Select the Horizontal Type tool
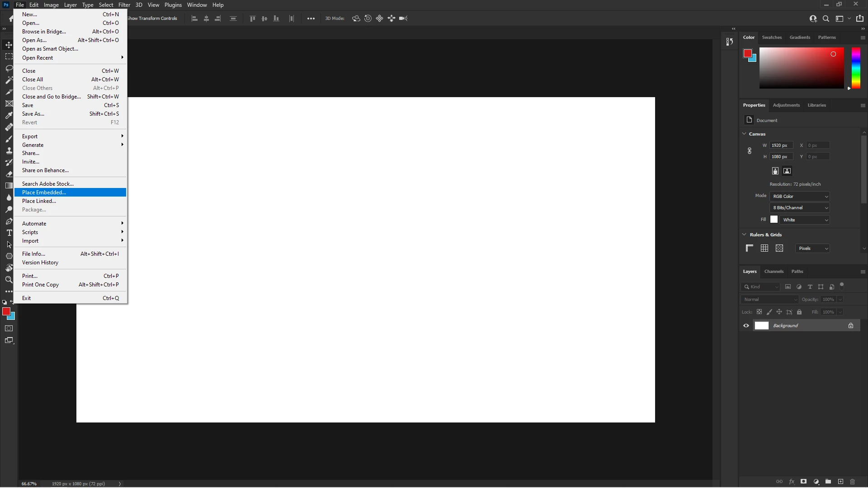This screenshot has width=868, height=488. 9,233
